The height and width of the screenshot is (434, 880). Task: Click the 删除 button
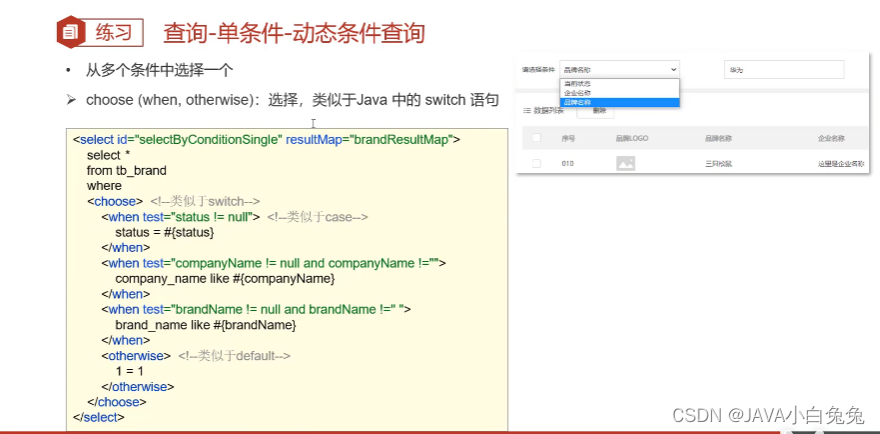pos(595,111)
